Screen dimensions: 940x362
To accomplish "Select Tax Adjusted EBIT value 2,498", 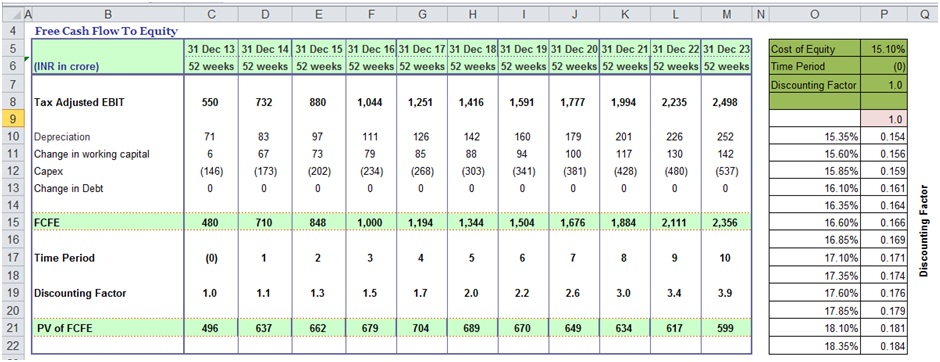I will point(725,102).
